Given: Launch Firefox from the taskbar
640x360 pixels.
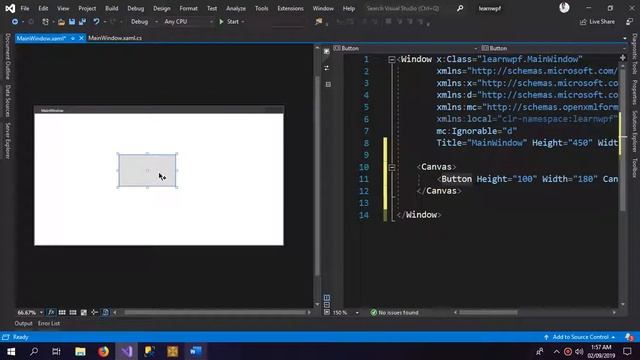Looking at the screenshot, I should pyautogui.click(x=103, y=351).
